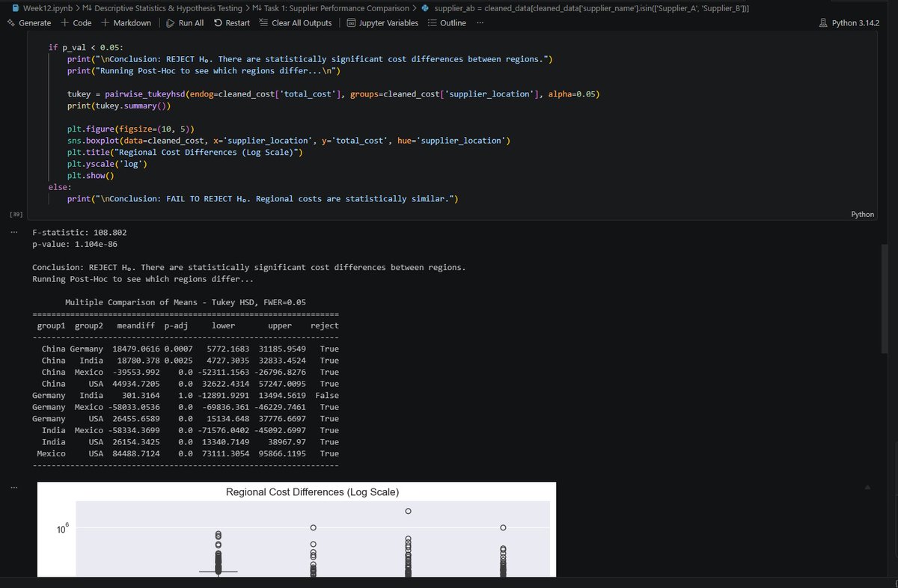898x588 pixels.
Task: Click the plt.yscale('log') line
Action: point(106,164)
